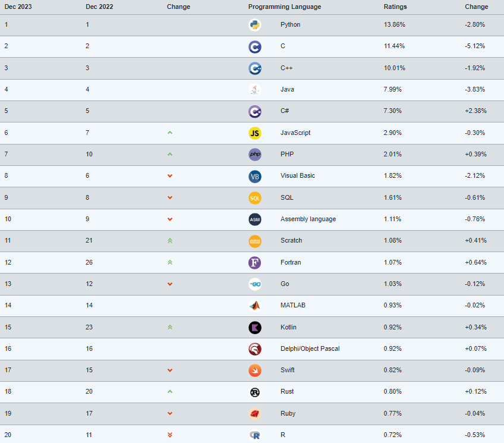Click the Programming Language column header
The height and width of the screenshot is (443, 504).
click(x=285, y=7)
